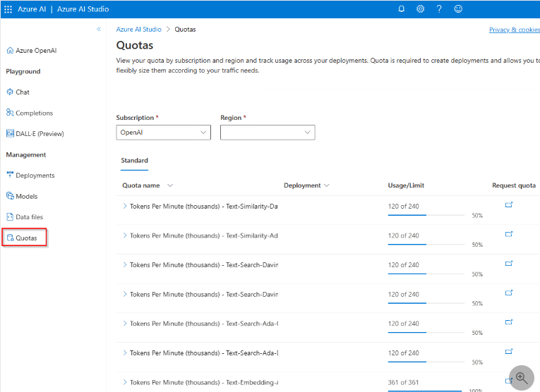Image resolution: width=540 pixels, height=392 pixels.
Task: Open the Completions playground
Action: (x=30, y=113)
